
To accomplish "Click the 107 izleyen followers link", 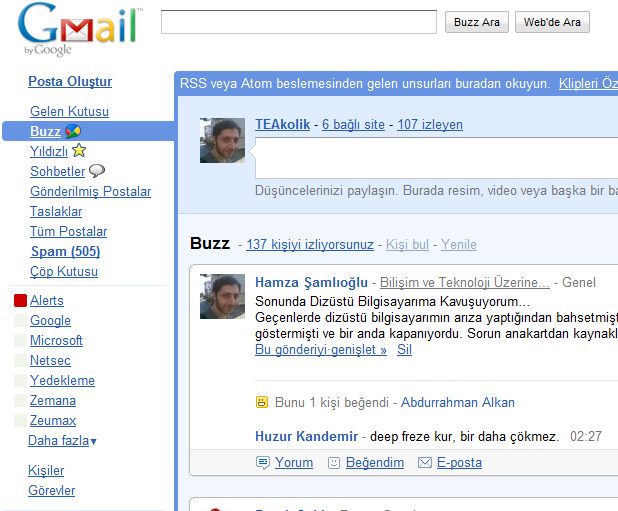I will point(430,124).
